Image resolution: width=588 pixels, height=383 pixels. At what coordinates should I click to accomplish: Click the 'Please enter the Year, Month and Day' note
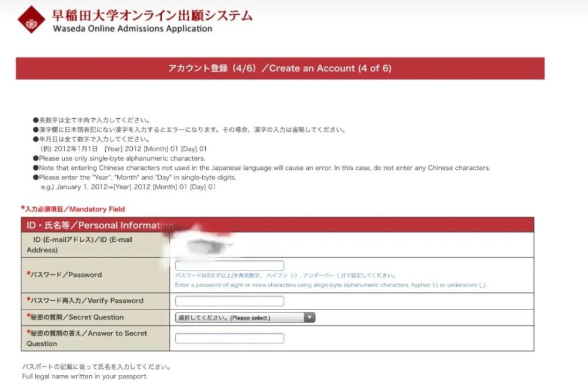click(x=135, y=178)
